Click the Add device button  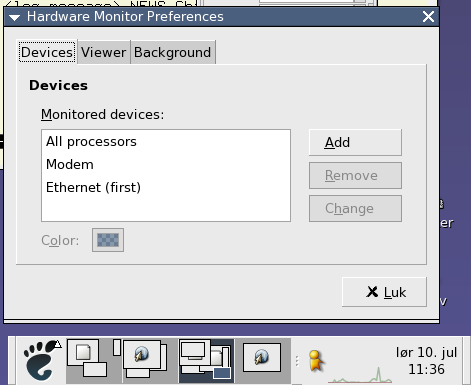(x=355, y=142)
